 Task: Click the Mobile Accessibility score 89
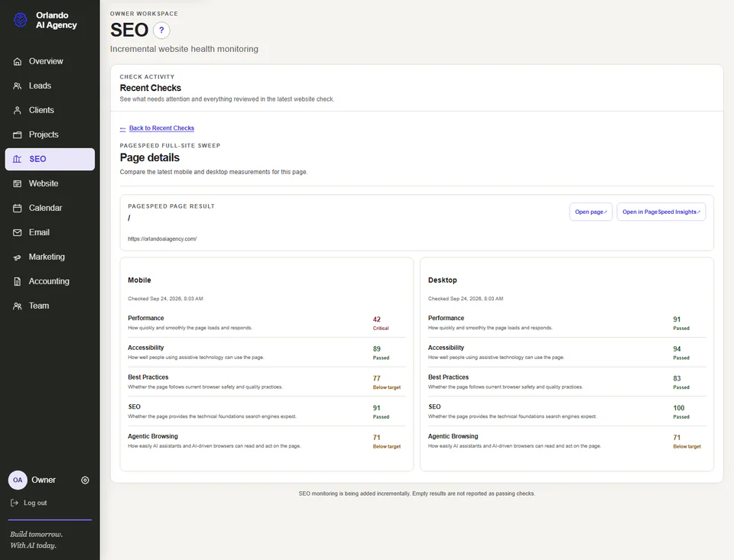[377, 349]
